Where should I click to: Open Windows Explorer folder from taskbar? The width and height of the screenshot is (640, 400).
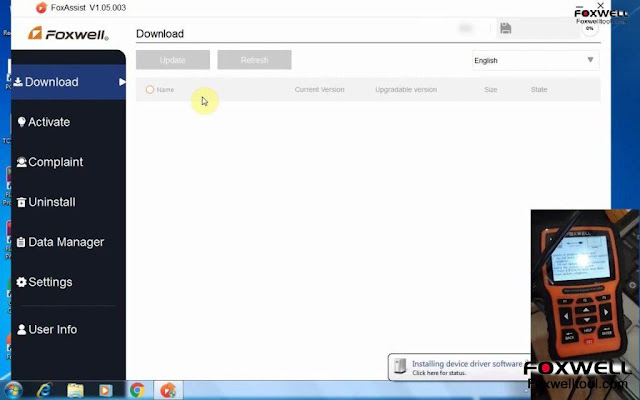tap(75, 391)
